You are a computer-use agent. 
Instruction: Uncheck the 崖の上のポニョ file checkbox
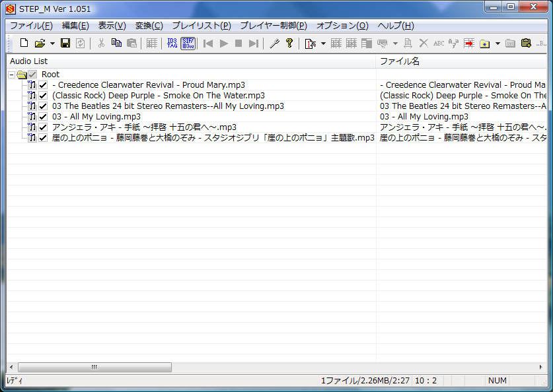click(43, 138)
